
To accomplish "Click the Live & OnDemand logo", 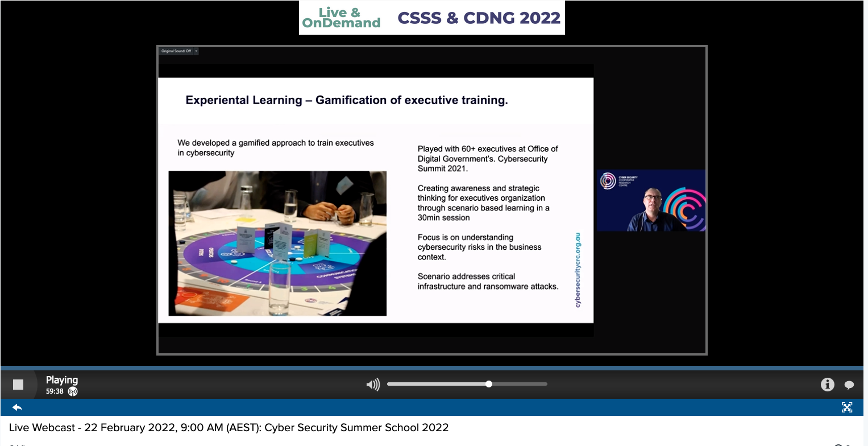I will [x=341, y=18].
